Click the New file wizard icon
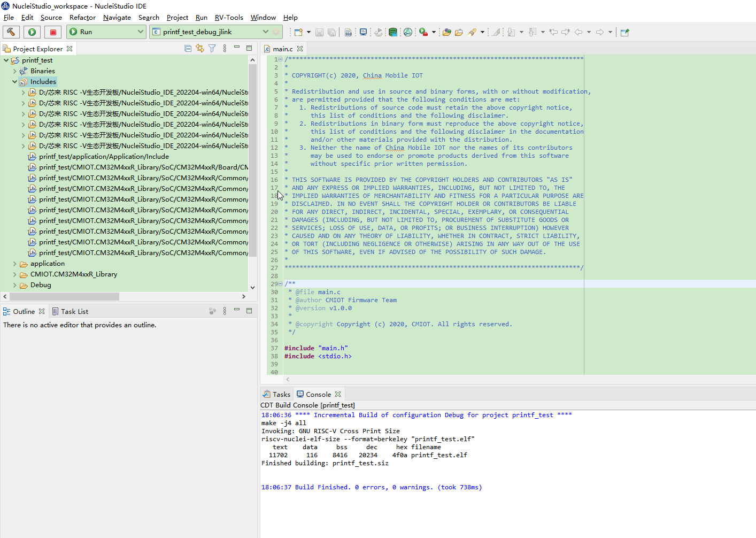Screen dimensions: 756x538 pos(298,32)
